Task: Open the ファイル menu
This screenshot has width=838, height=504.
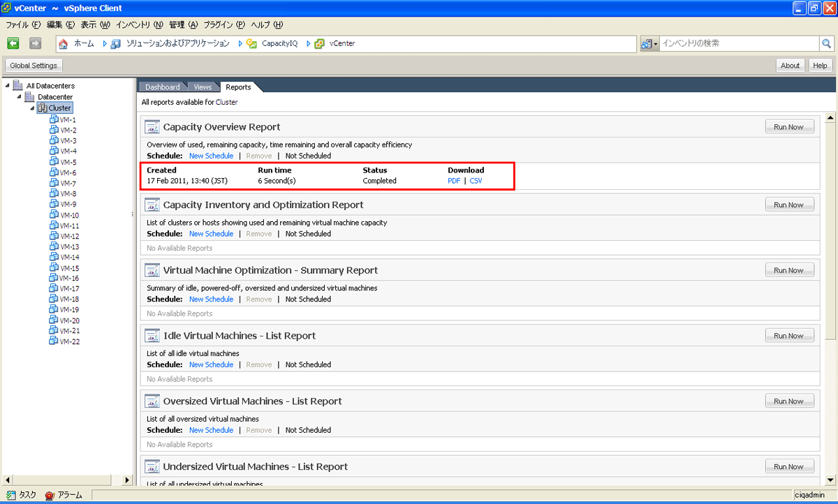Action: click(x=23, y=24)
